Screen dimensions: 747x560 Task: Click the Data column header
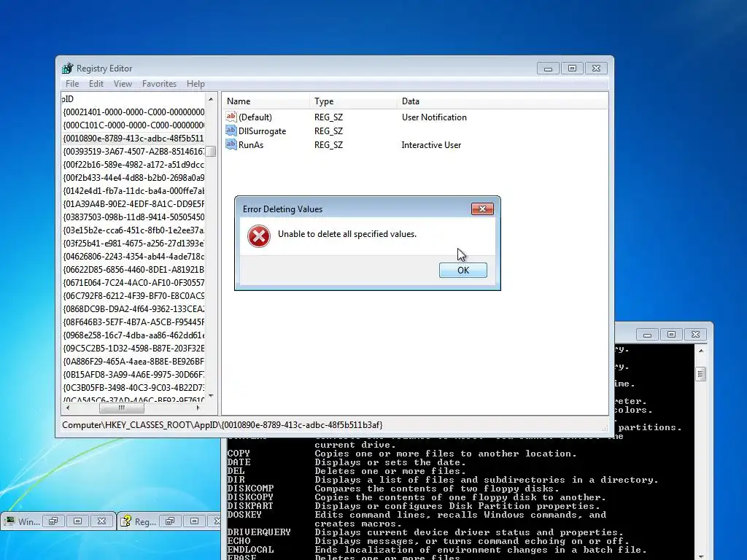pyautogui.click(x=502, y=101)
